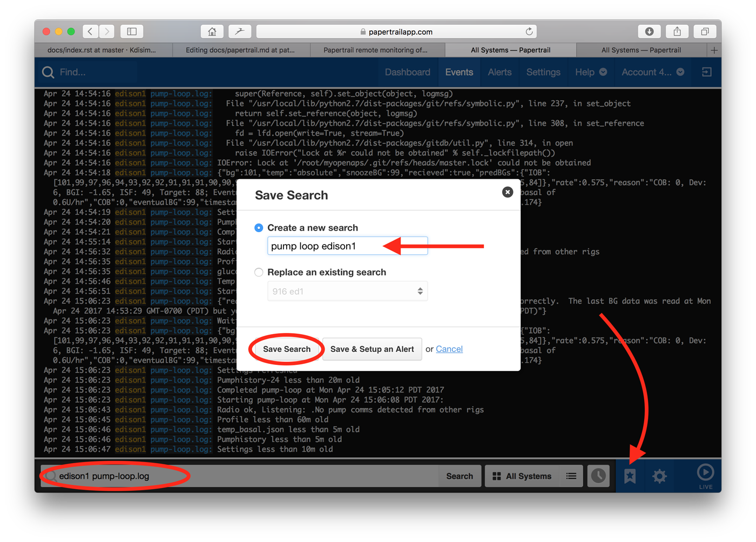Click the bottom log search query field
Viewport: 756px width, 542px height.
240,476
